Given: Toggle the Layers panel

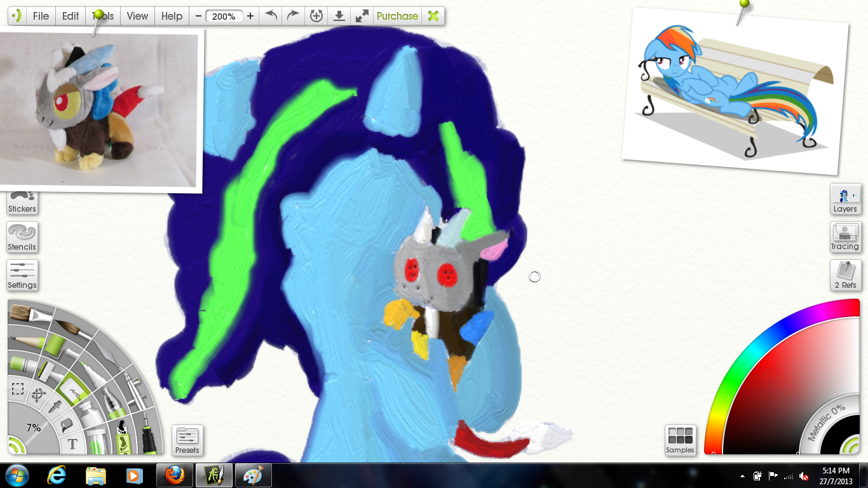Looking at the screenshot, I should point(845,200).
